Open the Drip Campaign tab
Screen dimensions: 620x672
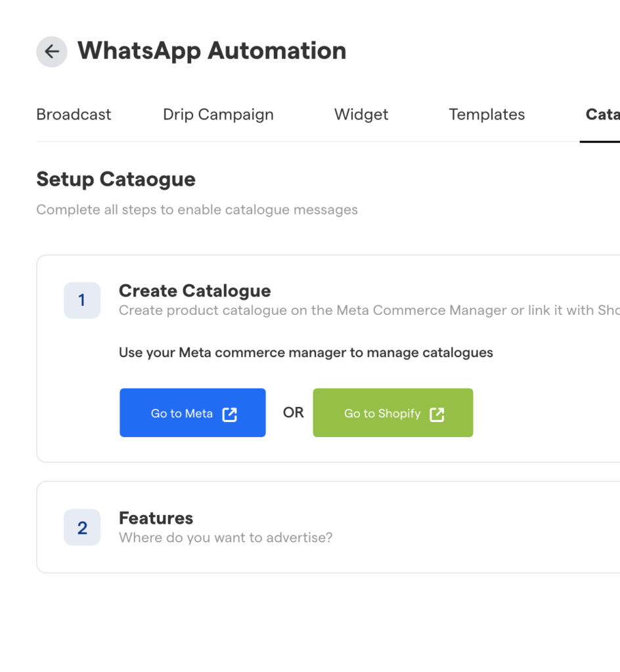click(x=218, y=114)
